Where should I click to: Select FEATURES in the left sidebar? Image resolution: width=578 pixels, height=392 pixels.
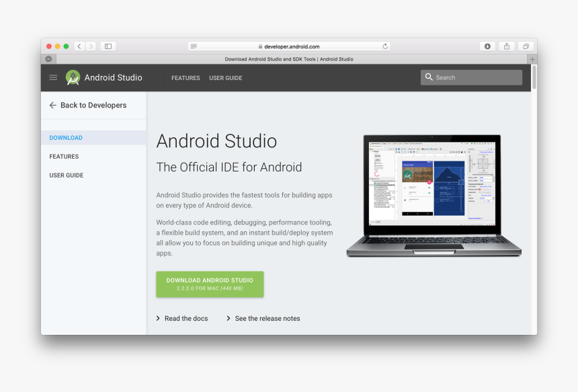(x=64, y=157)
